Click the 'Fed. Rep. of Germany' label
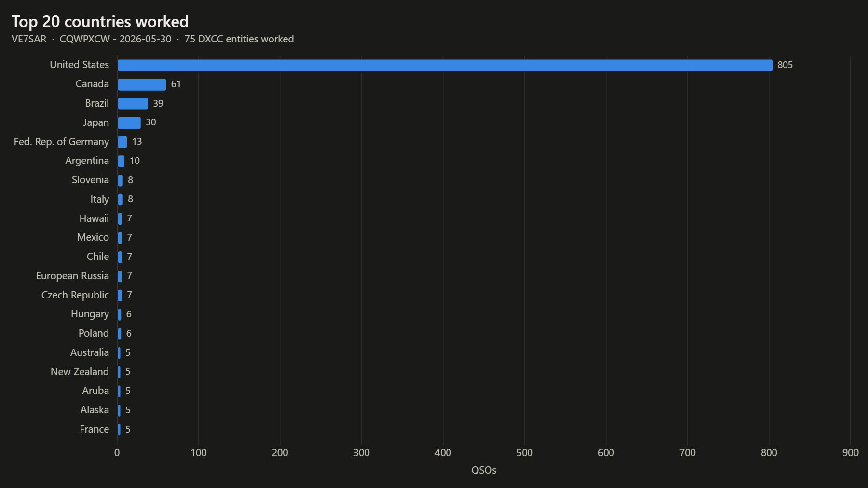Image resolution: width=868 pixels, height=488 pixels. [61, 142]
